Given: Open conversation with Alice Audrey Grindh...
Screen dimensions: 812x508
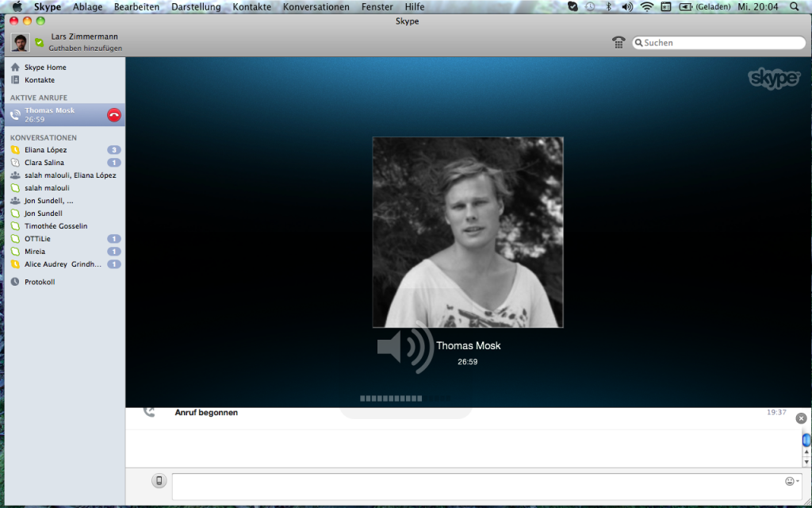Looking at the screenshot, I should 65,264.
